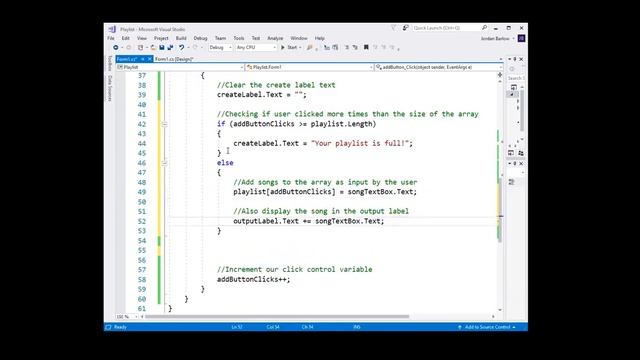Viewport: 640px width, 360px height.
Task: Click the Save All toolbar icon
Action: [170, 48]
